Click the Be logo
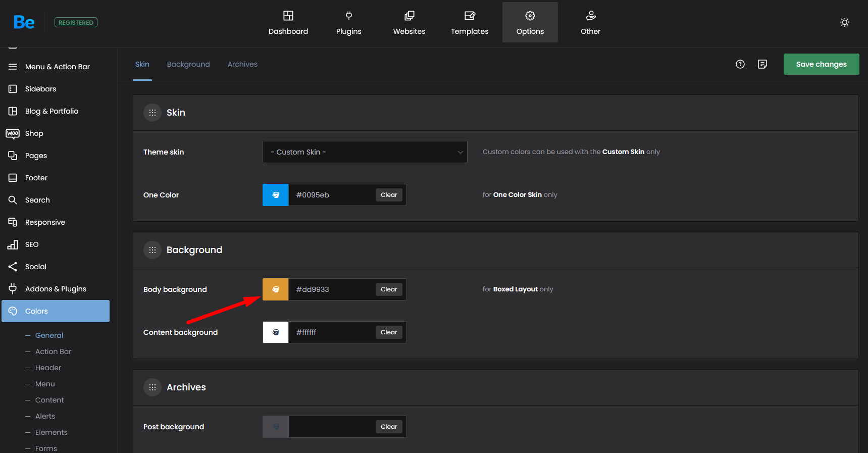 tap(24, 22)
